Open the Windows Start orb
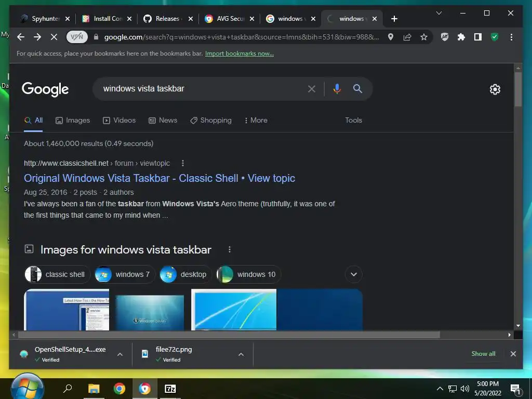The image size is (532, 399). (27, 387)
